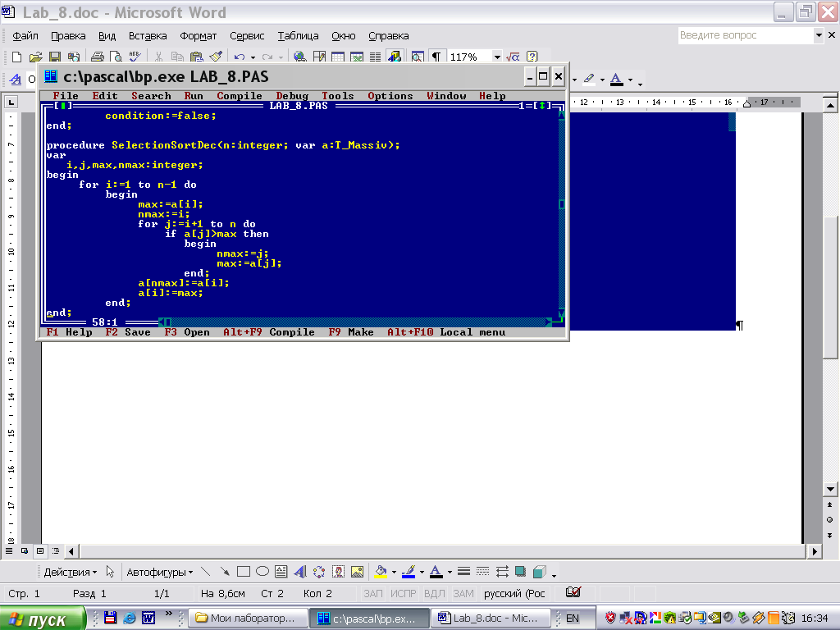Click the 'Введите вопрос' help input
This screenshot has width=840, height=630.
pos(745,35)
